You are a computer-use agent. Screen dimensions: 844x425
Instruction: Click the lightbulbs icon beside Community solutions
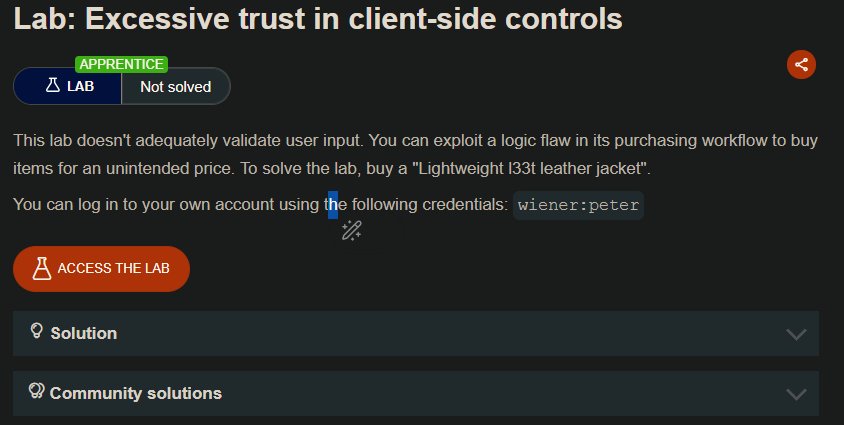click(37, 391)
